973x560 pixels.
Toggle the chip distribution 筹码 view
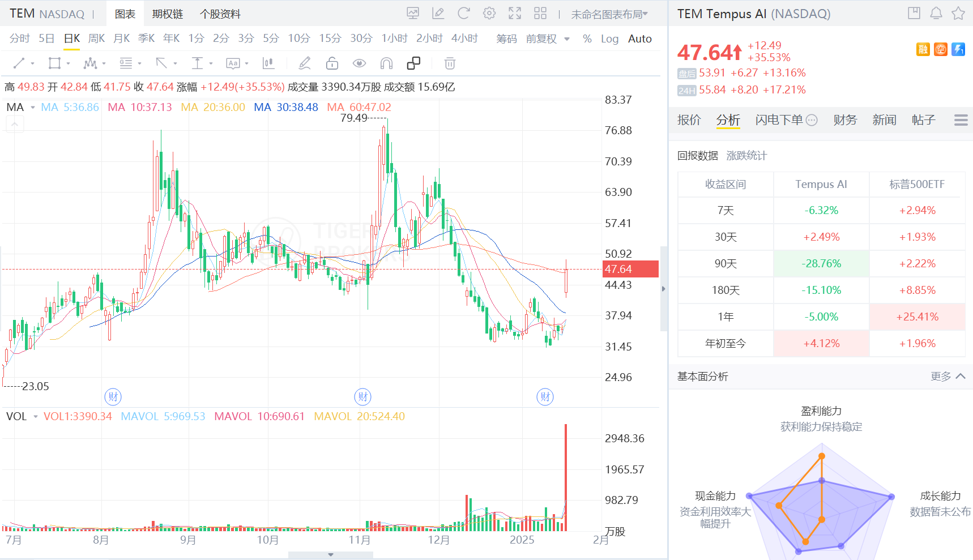pyautogui.click(x=506, y=39)
